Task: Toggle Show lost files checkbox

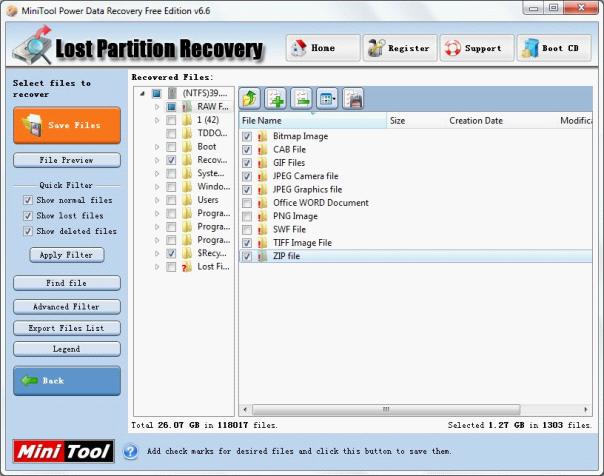Action: coord(28,216)
